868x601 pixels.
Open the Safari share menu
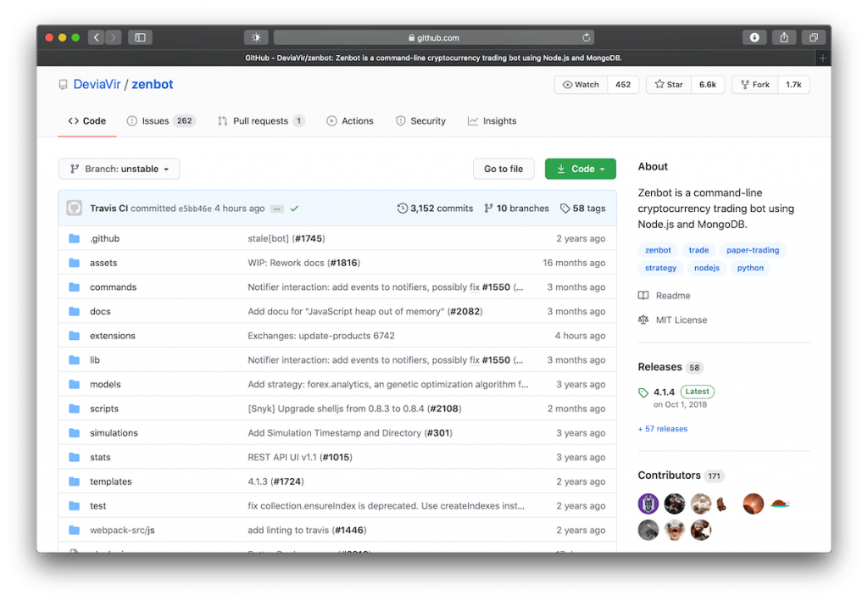point(784,37)
